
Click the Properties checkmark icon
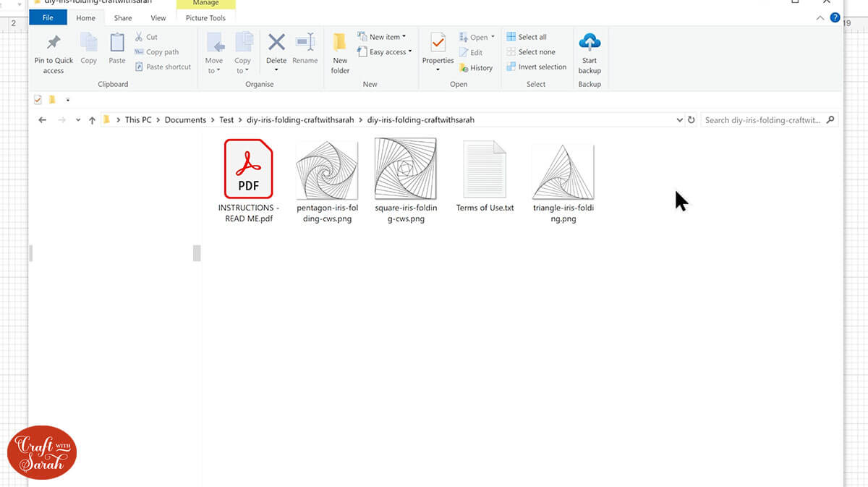point(438,43)
